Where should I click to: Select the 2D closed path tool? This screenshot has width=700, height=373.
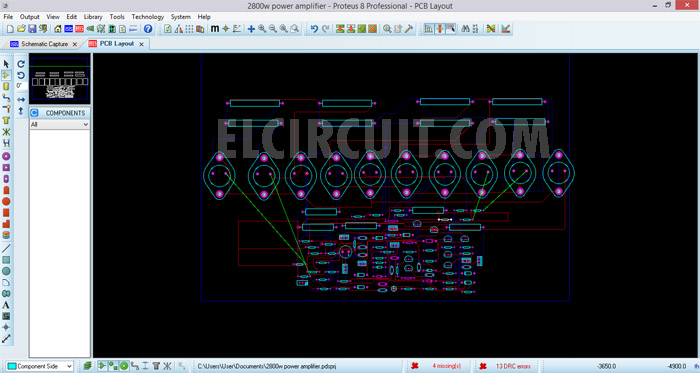click(x=6, y=294)
